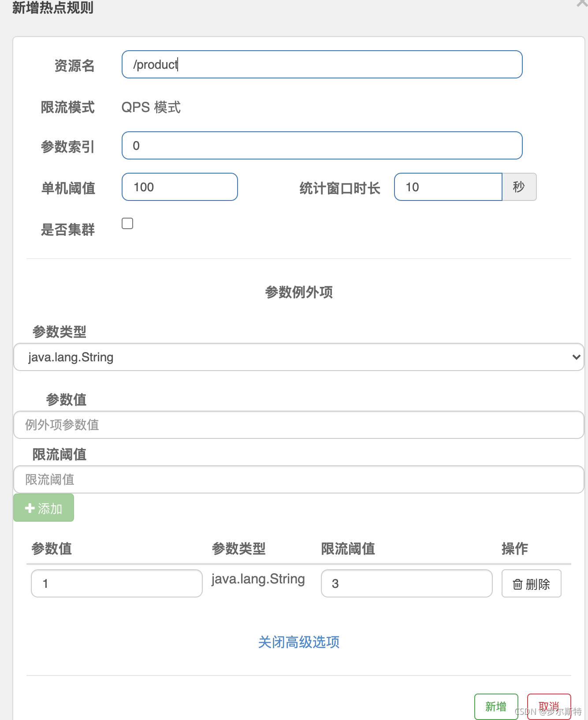Screen dimensions: 588x720
Task: Edit the 参数值 cell in table row
Action: tap(116, 583)
